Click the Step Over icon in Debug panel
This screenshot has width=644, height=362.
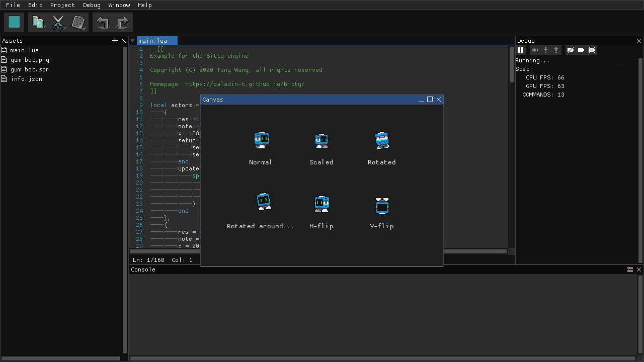(x=535, y=50)
